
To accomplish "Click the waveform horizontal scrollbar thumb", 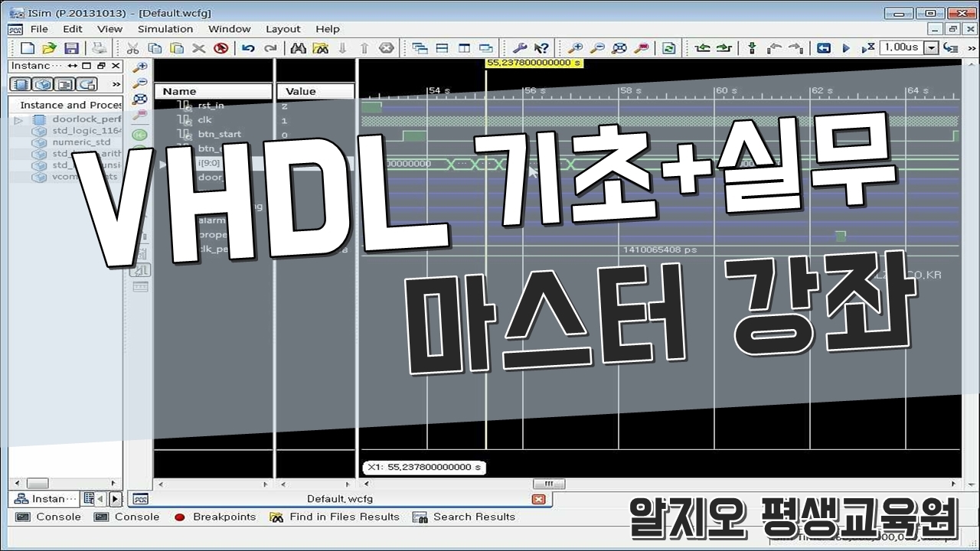I will coord(549,484).
